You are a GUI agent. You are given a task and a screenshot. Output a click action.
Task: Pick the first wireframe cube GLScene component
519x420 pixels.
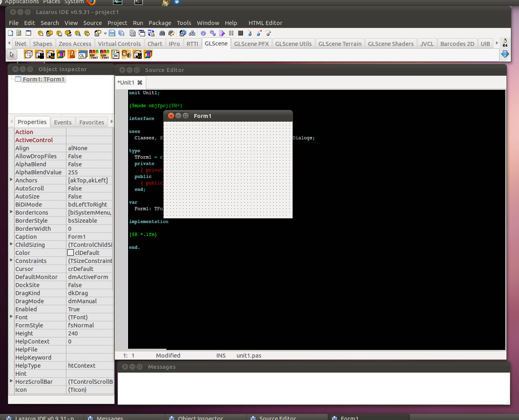pos(29,54)
